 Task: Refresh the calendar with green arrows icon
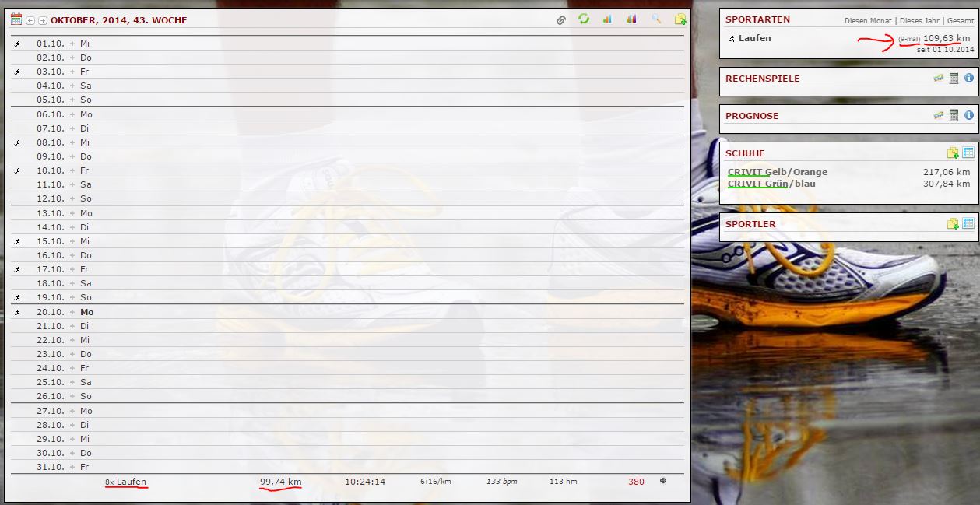pyautogui.click(x=584, y=19)
